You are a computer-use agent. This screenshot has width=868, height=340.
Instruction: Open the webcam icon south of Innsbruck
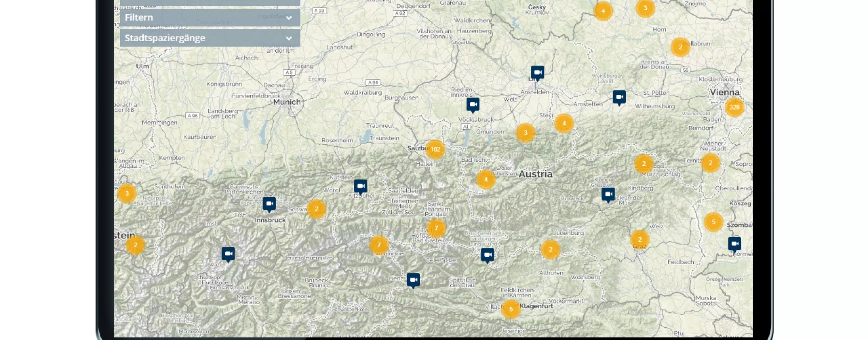(228, 254)
